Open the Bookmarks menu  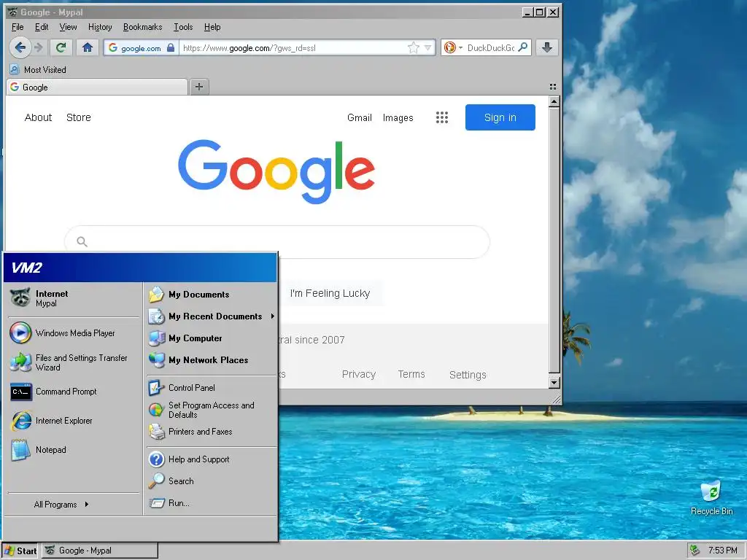click(142, 27)
